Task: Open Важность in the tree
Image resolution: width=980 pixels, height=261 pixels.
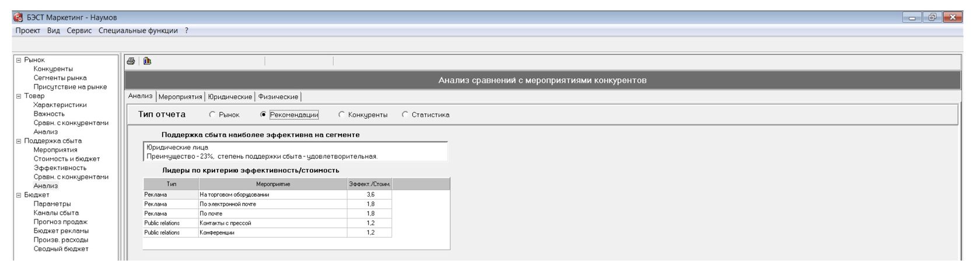Action: point(49,114)
